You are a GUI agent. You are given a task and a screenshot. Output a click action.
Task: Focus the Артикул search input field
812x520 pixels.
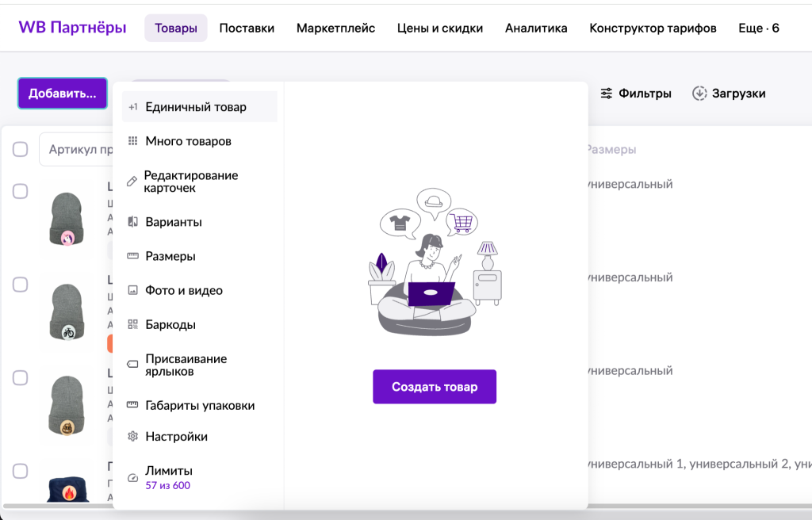(76, 149)
